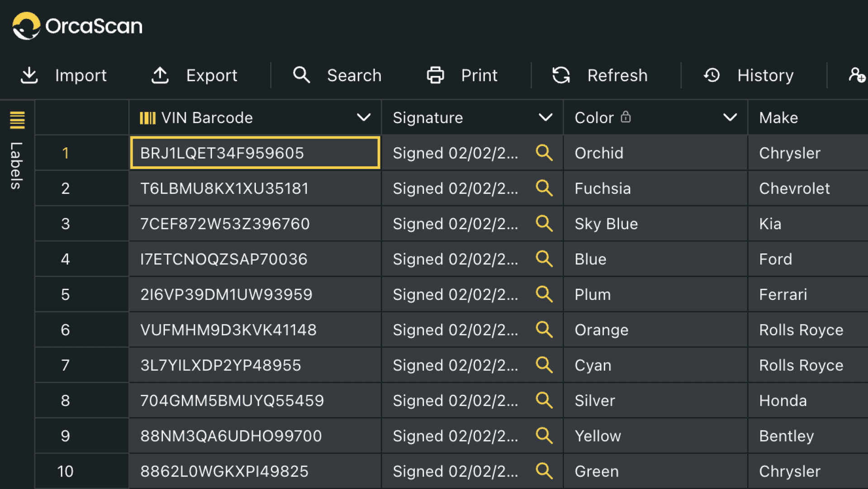Open the signature magnifier for the Fuchsia row

coord(544,188)
